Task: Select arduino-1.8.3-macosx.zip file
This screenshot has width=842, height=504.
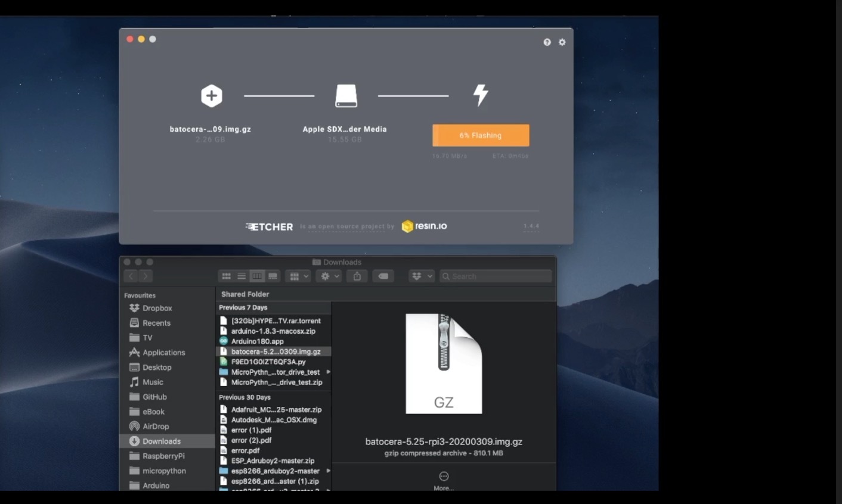Action: [x=273, y=331]
